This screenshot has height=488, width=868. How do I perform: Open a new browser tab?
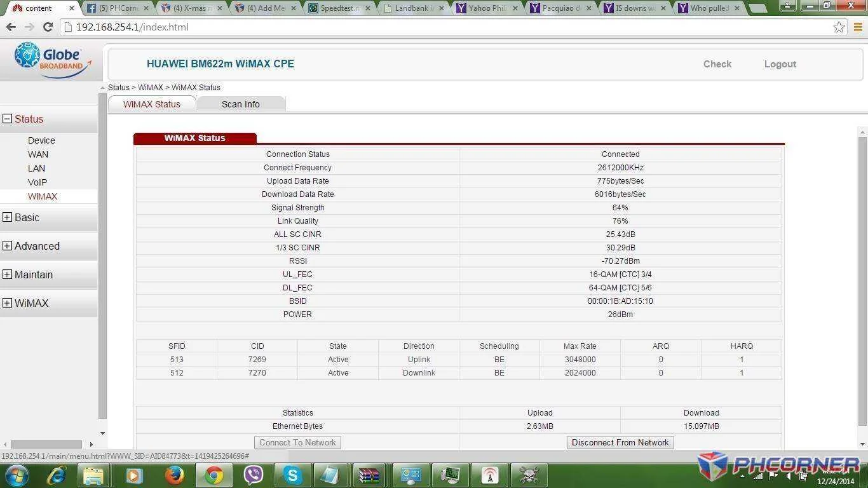tap(757, 8)
